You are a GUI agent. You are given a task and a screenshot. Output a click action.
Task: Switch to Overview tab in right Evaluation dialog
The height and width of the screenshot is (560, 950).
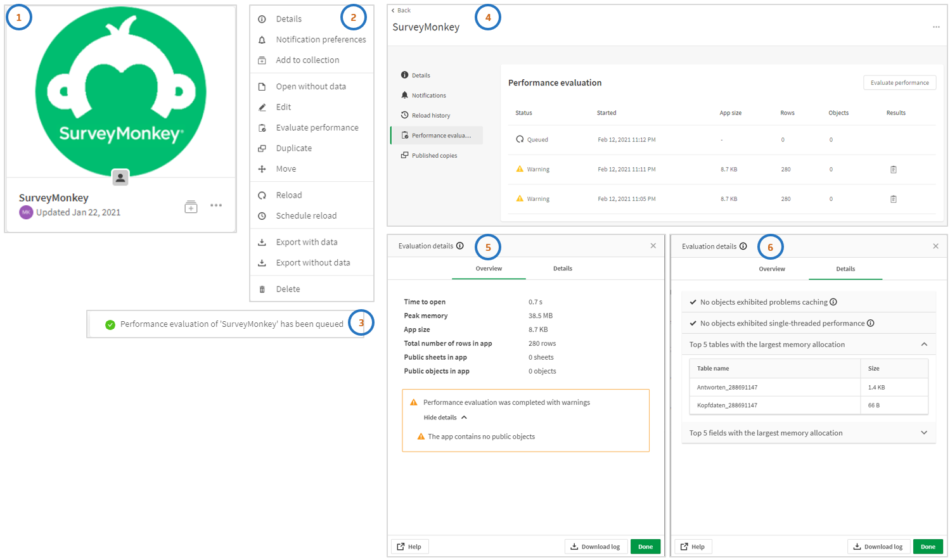pyautogui.click(x=772, y=269)
